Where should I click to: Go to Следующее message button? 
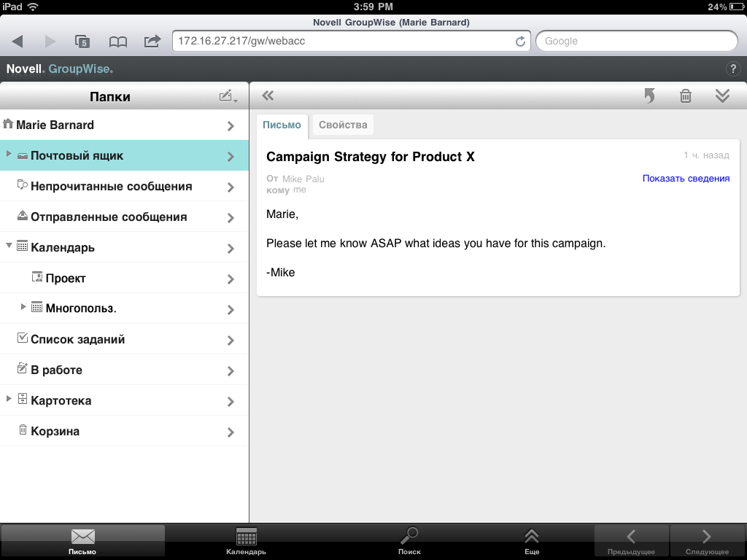(707, 541)
